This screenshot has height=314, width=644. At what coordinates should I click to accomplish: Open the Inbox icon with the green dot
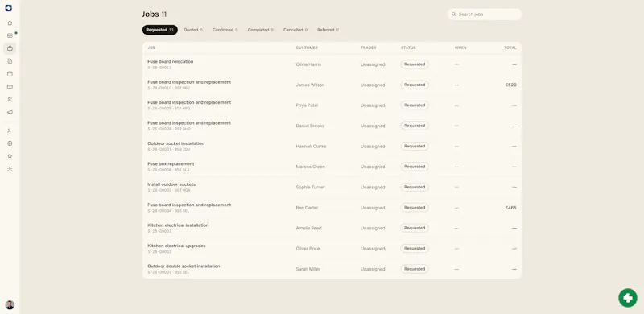(x=10, y=35)
